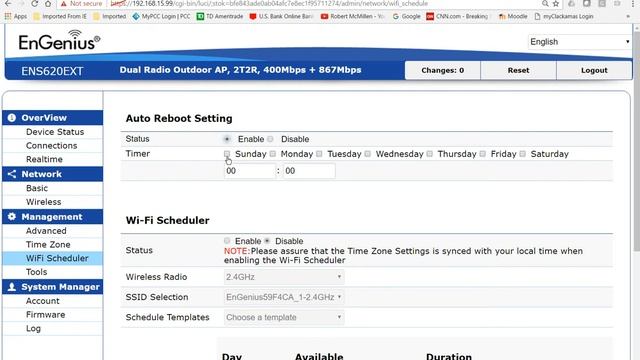Image resolution: width=640 pixels, height=360 pixels.
Task: Reload the page with the refresh icon
Action: tap(35, 4)
